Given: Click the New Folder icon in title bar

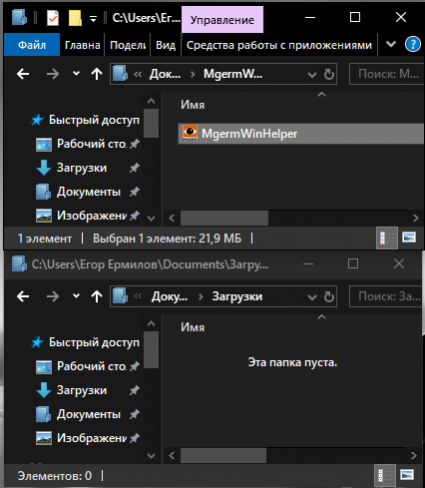Looking at the screenshot, I should [x=75, y=18].
